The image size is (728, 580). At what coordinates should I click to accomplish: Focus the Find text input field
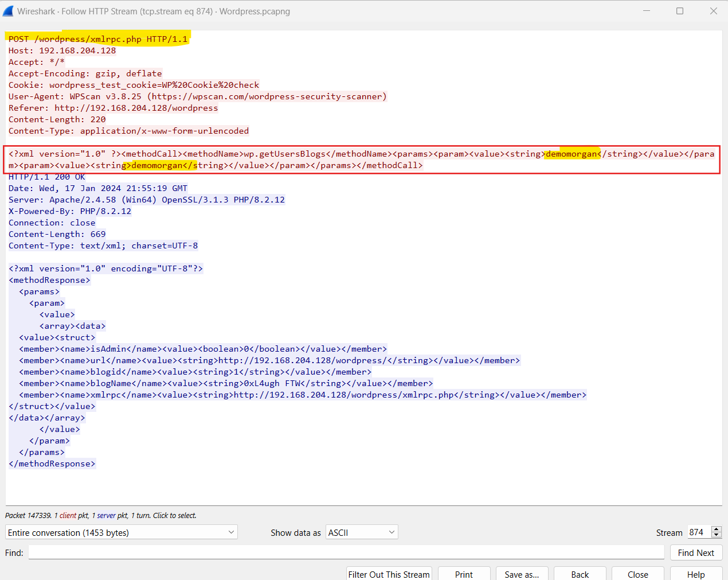[346, 552]
